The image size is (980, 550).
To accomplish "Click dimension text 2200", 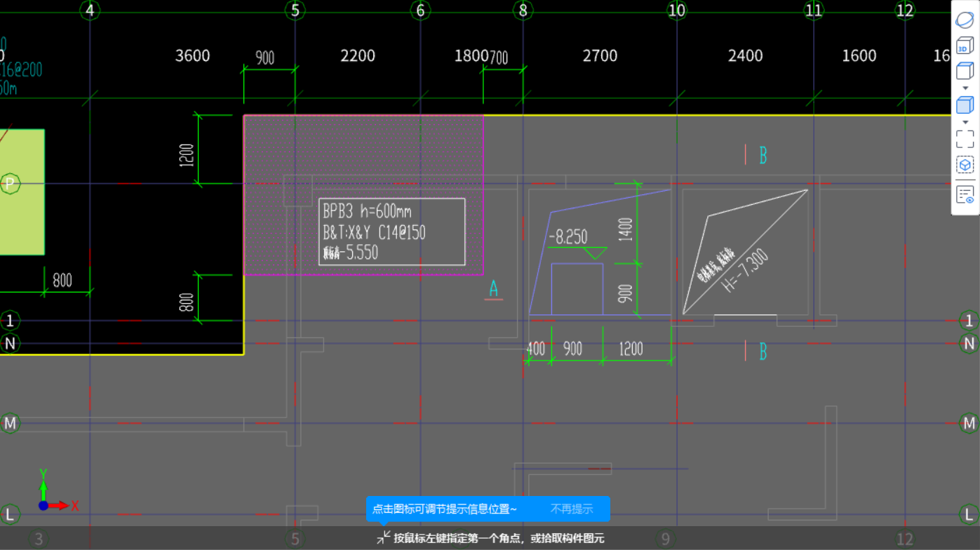I will [358, 55].
